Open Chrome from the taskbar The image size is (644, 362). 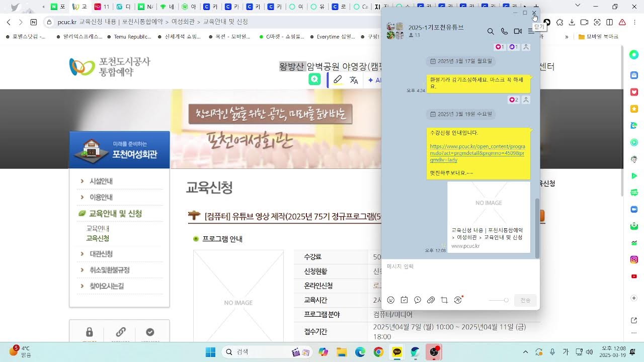378,352
